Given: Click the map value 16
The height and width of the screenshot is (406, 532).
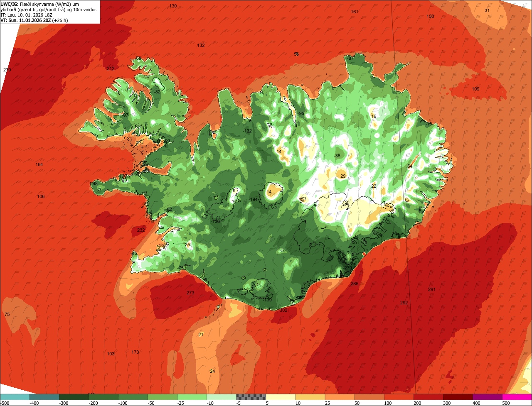Looking at the screenshot, I should [x=374, y=116].
